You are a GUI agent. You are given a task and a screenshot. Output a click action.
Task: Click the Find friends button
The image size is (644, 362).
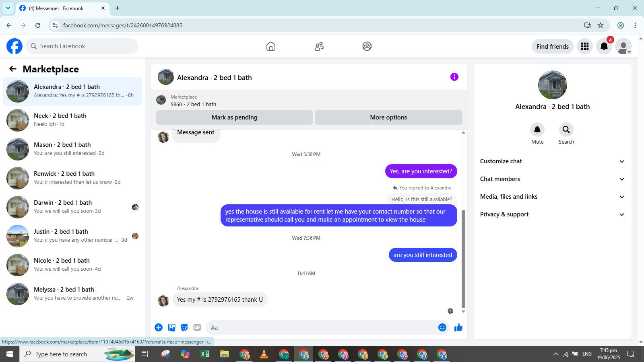553,46
